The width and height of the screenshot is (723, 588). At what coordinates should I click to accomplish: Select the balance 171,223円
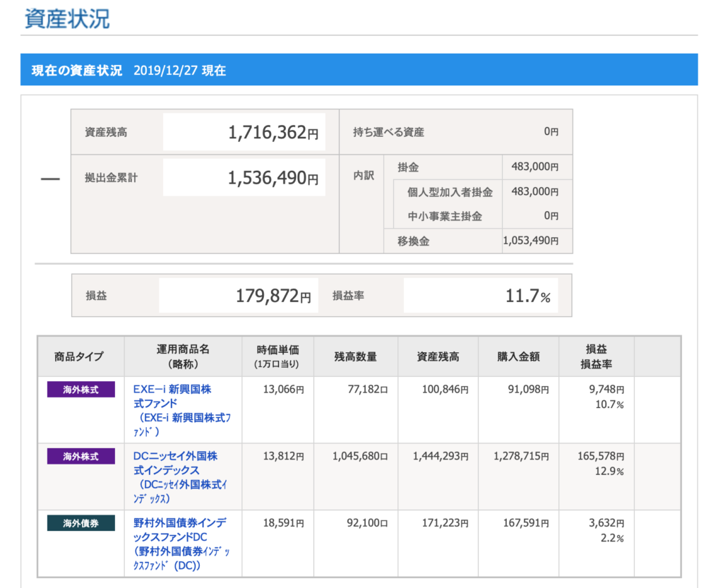point(445,524)
